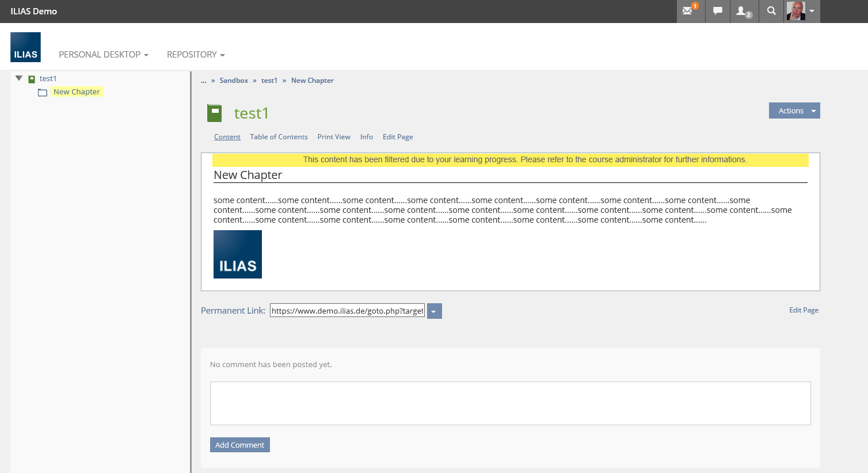Collapse the test1 tree node triangle
Screen dimensions: 868x473
click(19, 78)
